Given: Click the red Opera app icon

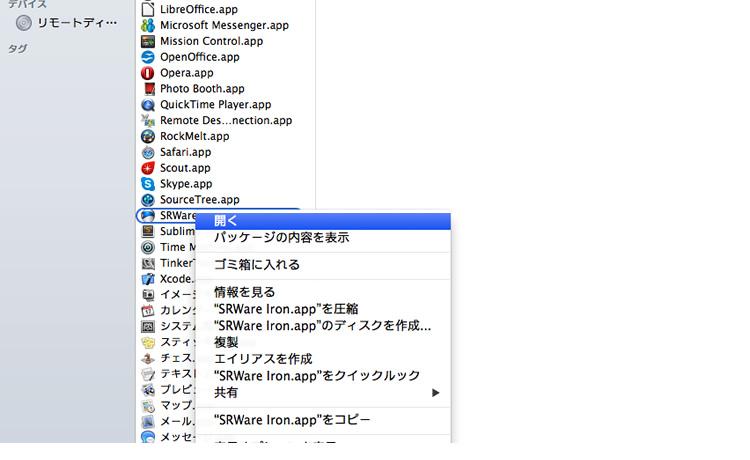Looking at the screenshot, I should 148,73.
